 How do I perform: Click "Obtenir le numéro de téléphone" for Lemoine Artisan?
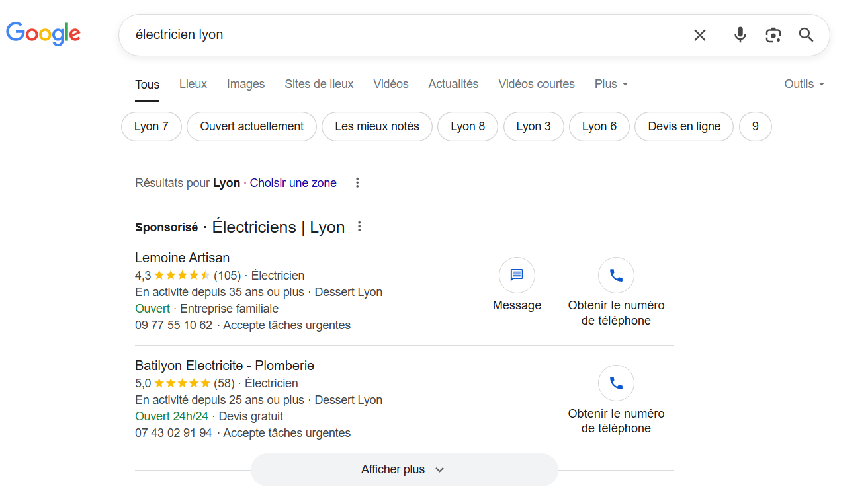[616, 313]
